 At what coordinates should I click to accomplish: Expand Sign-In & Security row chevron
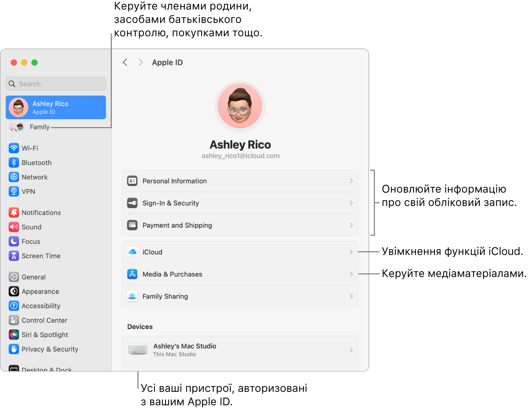tap(351, 203)
